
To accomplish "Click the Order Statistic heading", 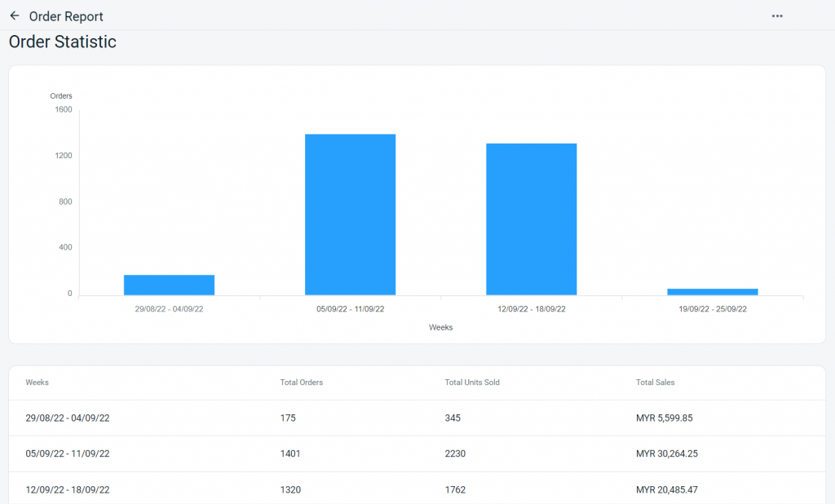I will tap(62, 42).
